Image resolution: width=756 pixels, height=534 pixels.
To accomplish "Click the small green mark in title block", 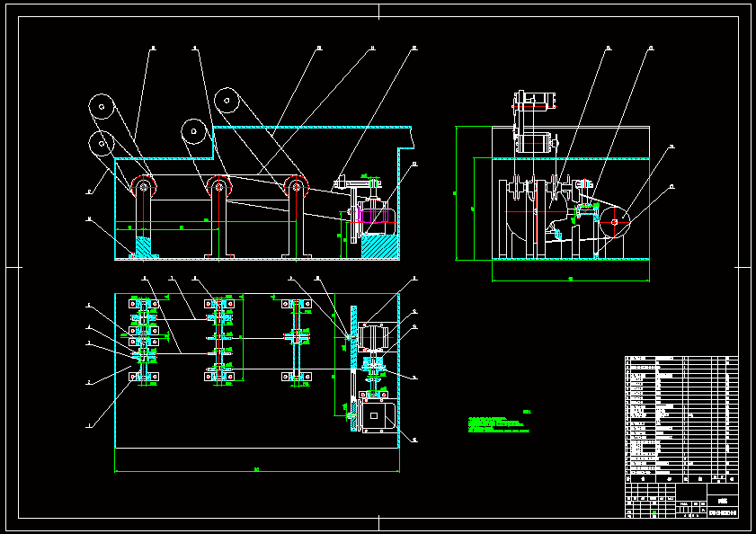I will [x=654, y=512].
